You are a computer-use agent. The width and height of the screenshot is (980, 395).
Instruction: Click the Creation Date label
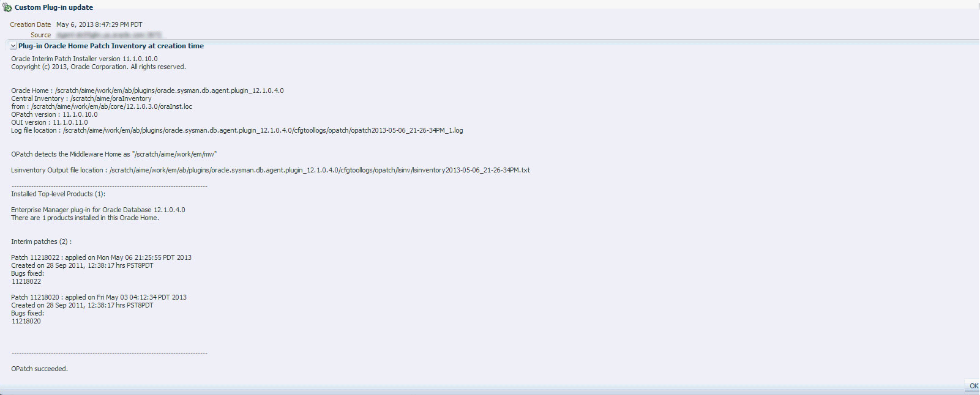click(x=31, y=25)
